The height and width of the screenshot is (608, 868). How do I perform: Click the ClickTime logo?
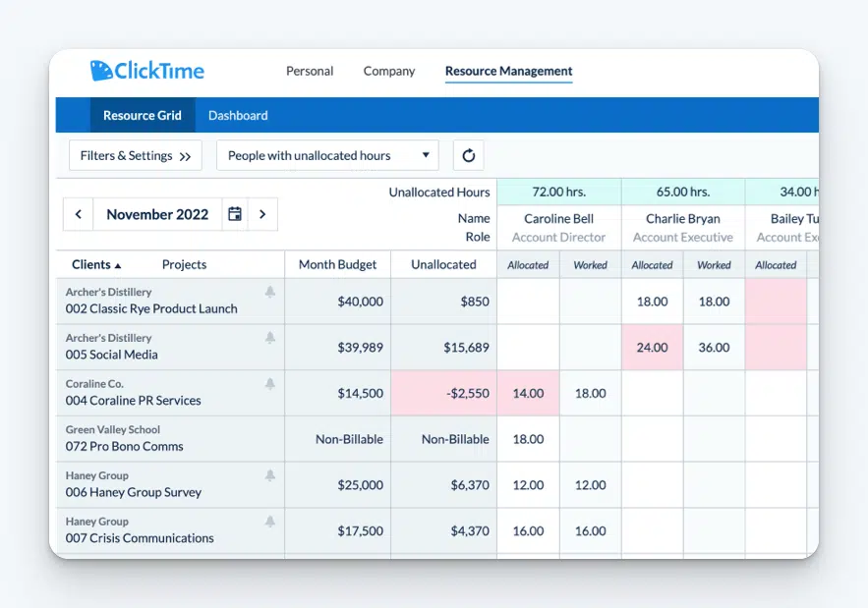pos(147,71)
